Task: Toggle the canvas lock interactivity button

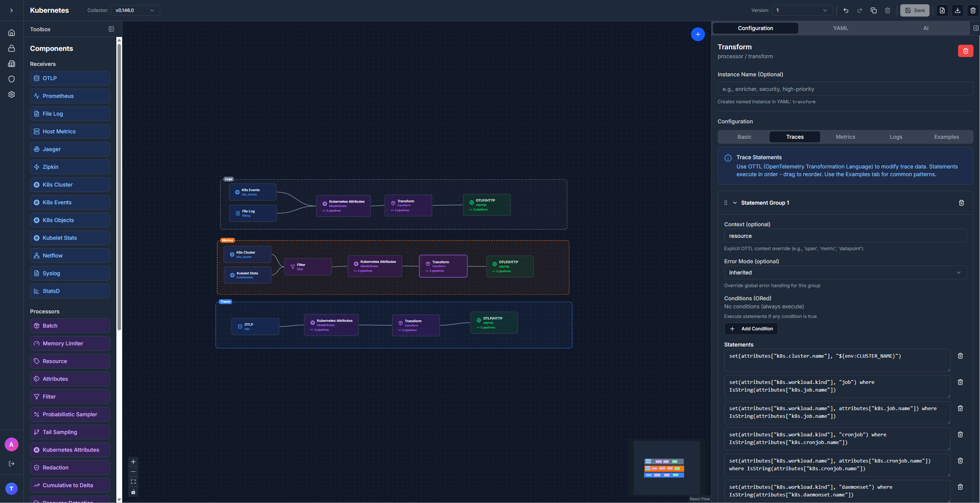Action: 133,492
